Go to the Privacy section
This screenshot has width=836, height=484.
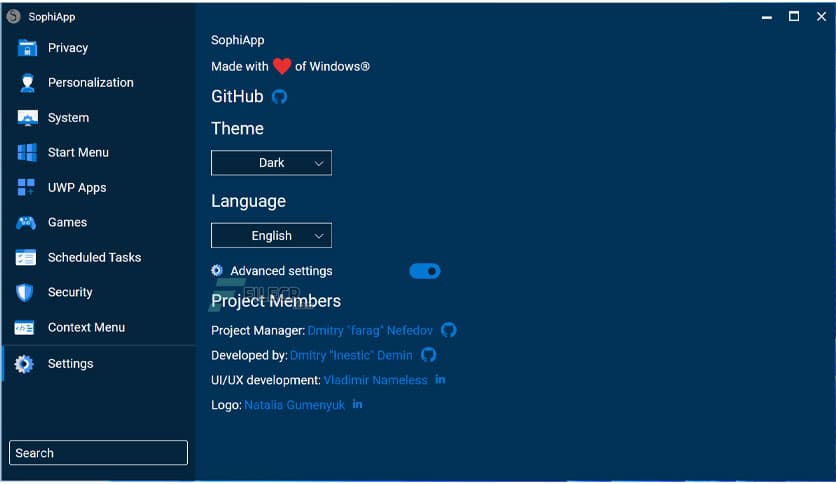click(68, 48)
